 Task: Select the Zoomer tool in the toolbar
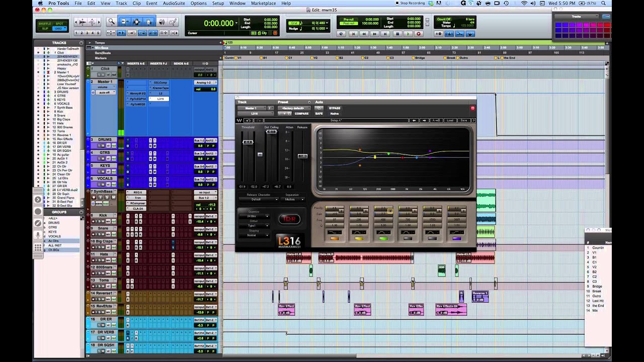(111, 22)
